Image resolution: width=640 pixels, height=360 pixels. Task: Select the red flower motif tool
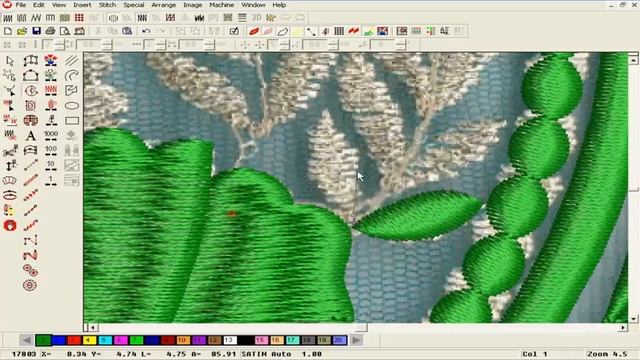click(x=51, y=61)
